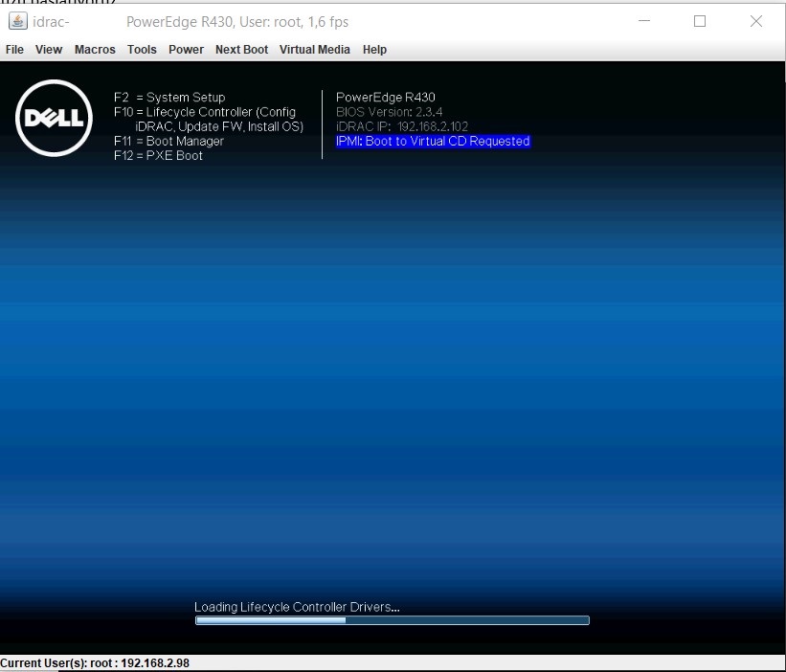Click the 'iDRAC, Update FW, Install OS)' line
The image size is (786, 672).
coord(219,126)
